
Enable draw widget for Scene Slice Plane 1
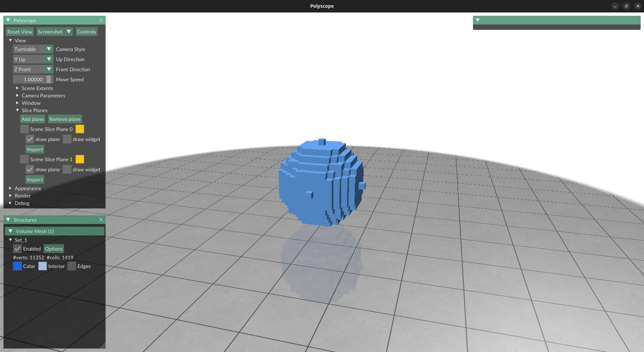pyautogui.click(x=67, y=170)
